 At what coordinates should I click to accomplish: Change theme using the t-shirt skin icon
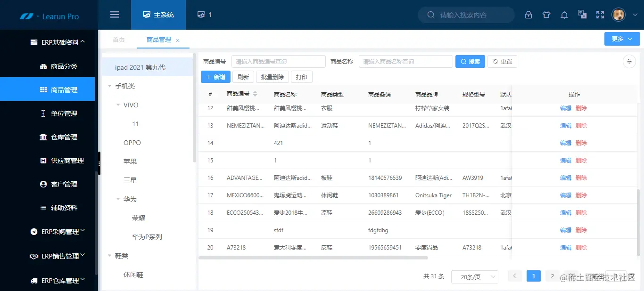pos(546,15)
